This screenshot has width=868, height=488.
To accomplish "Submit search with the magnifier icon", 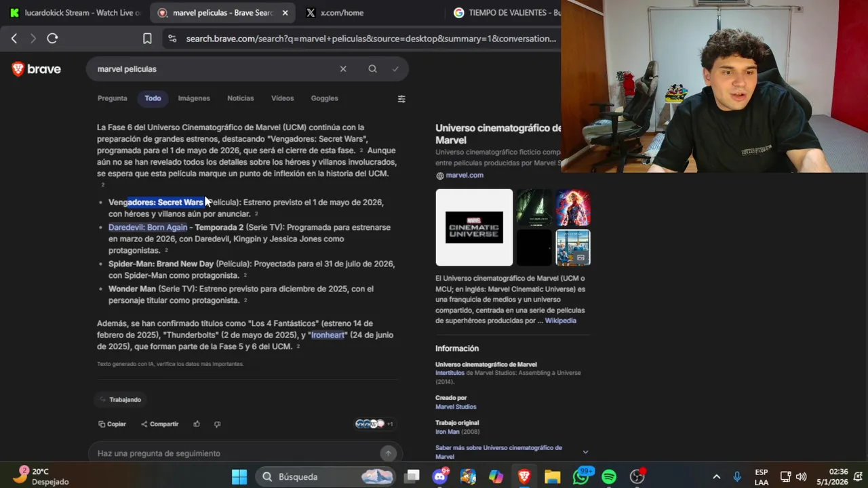I will coord(372,69).
